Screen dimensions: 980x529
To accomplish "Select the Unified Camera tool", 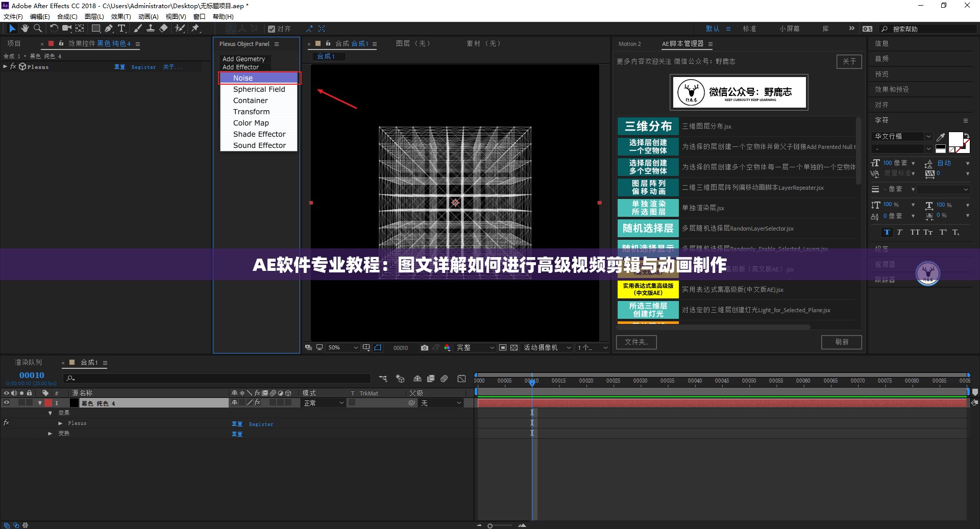I will tap(66, 29).
